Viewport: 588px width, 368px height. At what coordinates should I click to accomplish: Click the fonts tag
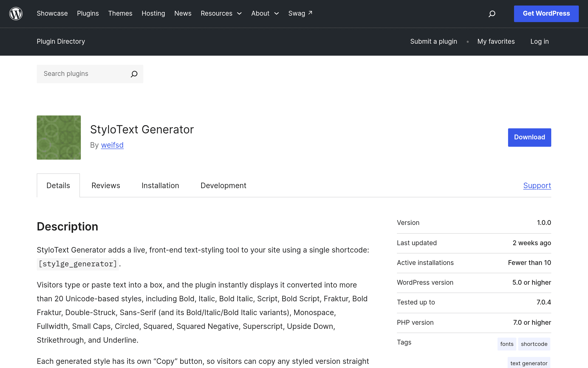[x=507, y=344]
